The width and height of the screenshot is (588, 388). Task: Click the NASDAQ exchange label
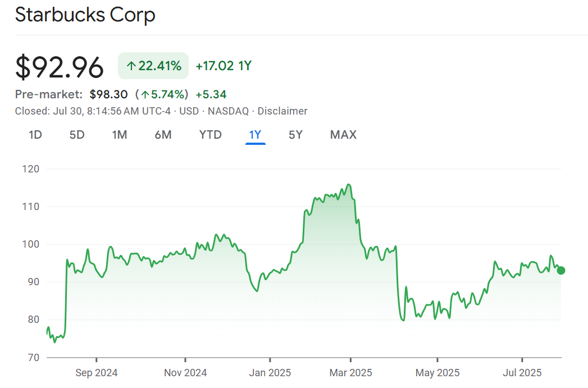[229, 111]
